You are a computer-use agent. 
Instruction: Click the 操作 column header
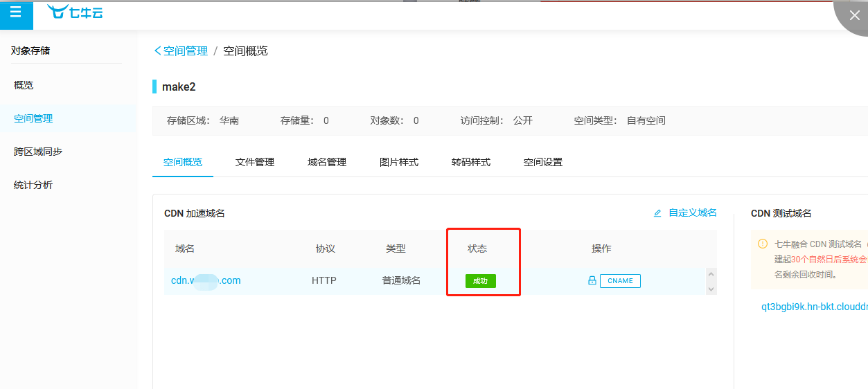(601, 248)
